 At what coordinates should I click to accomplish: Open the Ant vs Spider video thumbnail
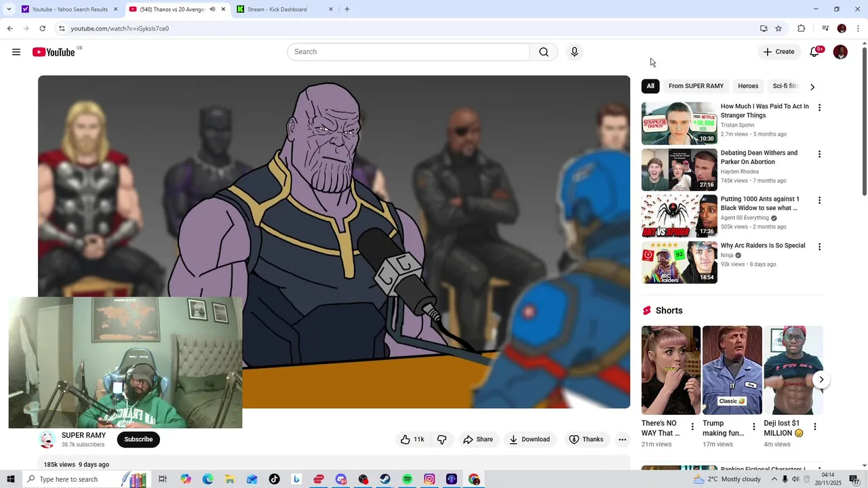tap(679, 216)
